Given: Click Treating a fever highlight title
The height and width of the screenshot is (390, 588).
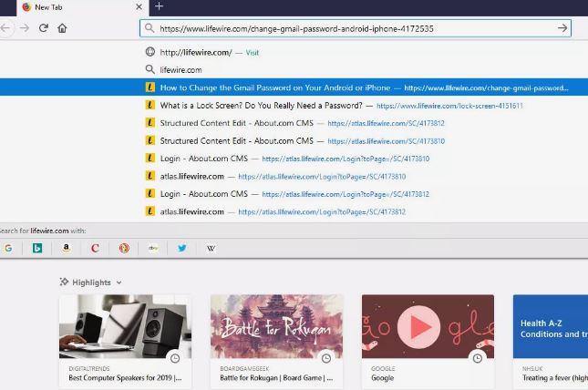Looking at the screenshot, I should click(x=555, y=378).
